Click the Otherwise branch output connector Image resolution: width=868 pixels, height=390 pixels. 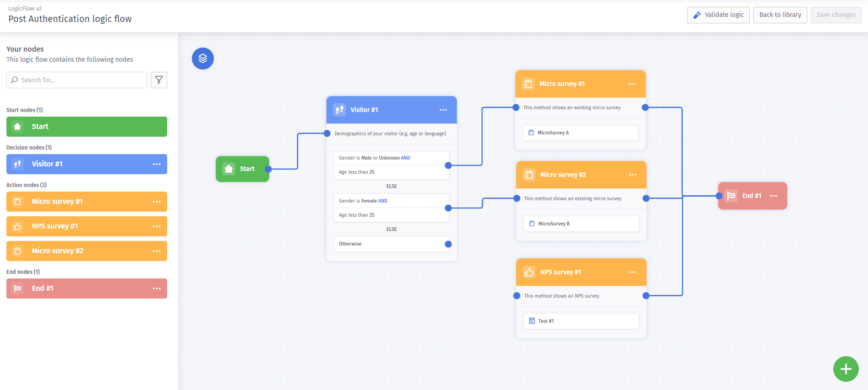click(x=448, y=244)
